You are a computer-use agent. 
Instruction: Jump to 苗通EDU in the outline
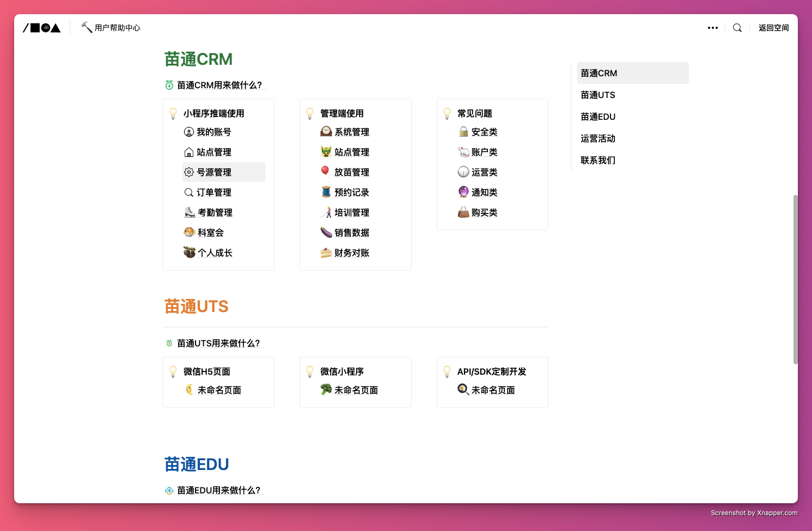tap(633, 117)
